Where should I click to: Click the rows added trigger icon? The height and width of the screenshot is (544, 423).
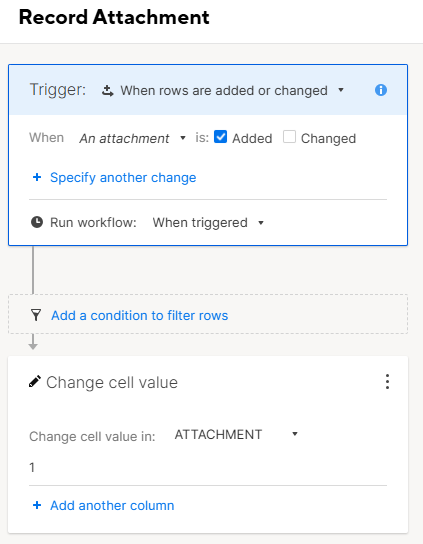(108, 91)
